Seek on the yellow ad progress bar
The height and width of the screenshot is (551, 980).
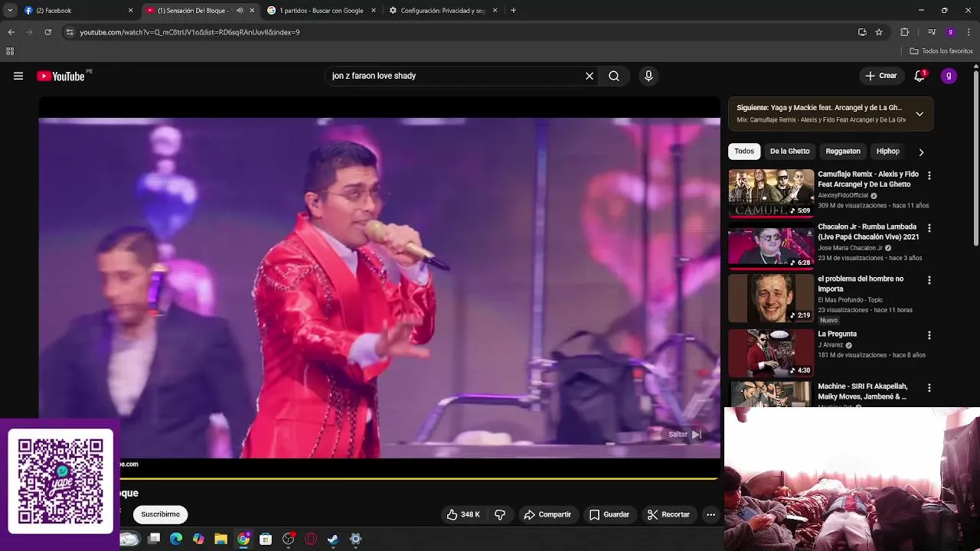tap(419, 479)
